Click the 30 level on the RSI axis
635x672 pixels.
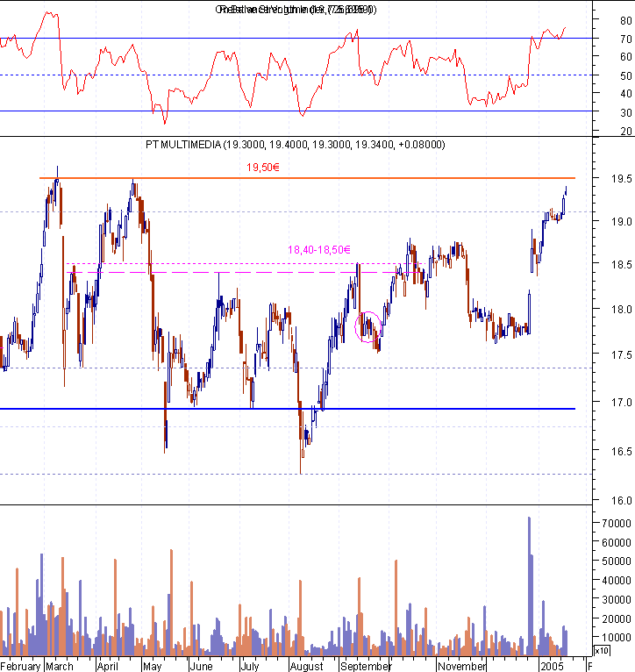[626, 112]
